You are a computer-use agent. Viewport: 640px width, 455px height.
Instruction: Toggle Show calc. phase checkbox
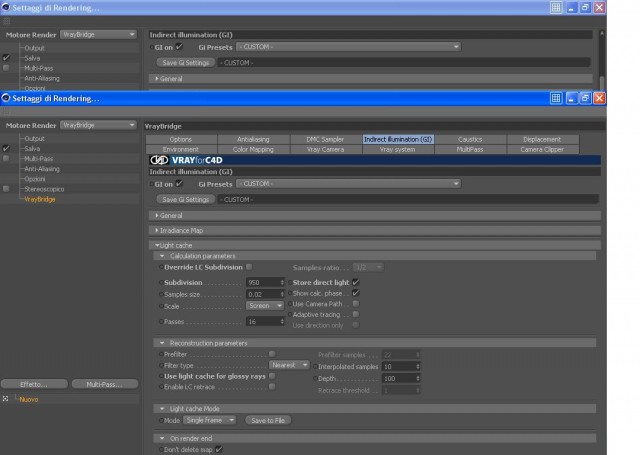356,293
